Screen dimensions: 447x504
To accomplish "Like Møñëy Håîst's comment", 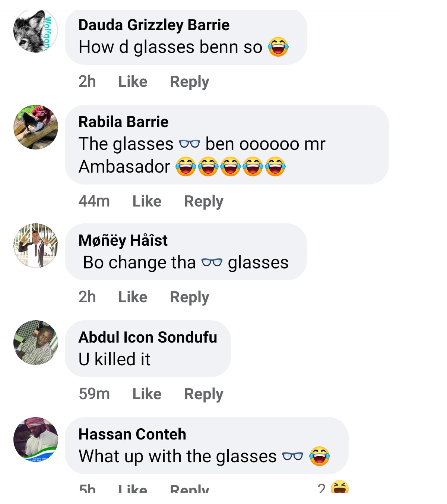I will 133,297.
